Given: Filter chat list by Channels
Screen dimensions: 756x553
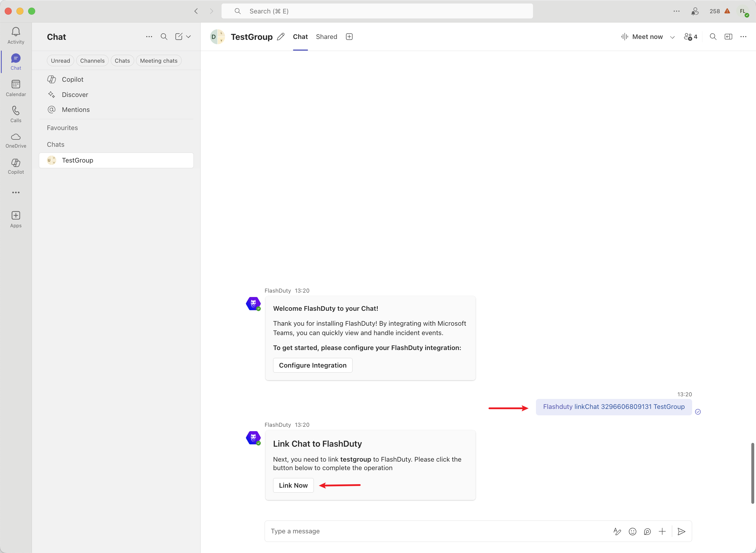Looking at the screenshot, I should click(92, 61).
